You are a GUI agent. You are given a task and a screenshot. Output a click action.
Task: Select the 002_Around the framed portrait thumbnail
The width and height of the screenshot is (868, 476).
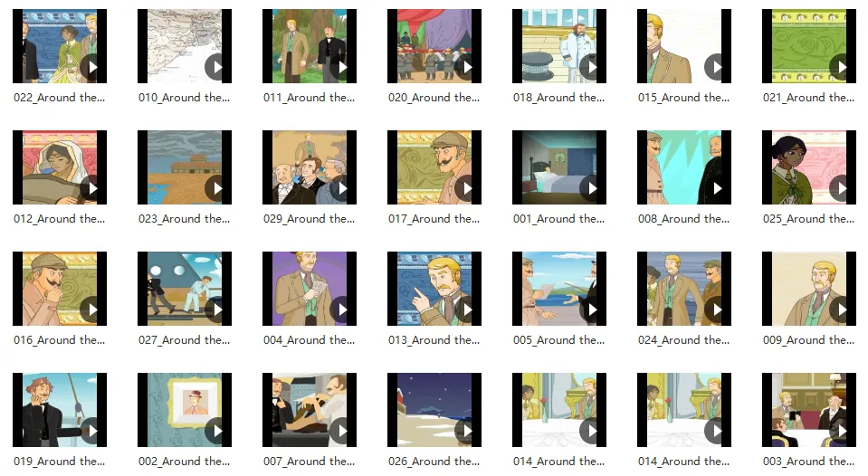(185, 410)
